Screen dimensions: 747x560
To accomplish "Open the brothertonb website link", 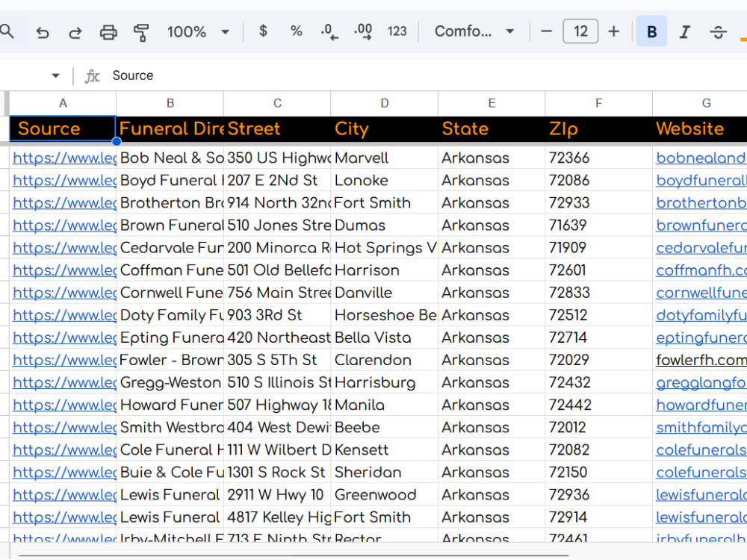I will [x=701, y=203].
